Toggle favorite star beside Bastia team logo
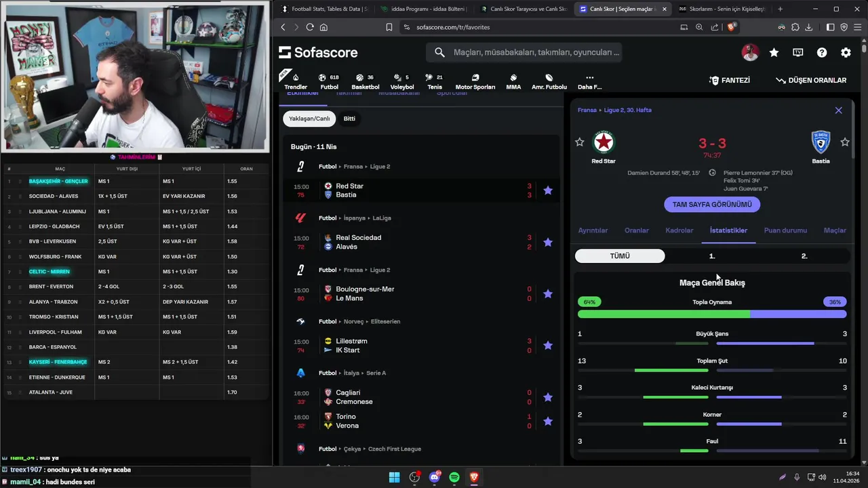868x488 pixels. (x=845, y=142)
